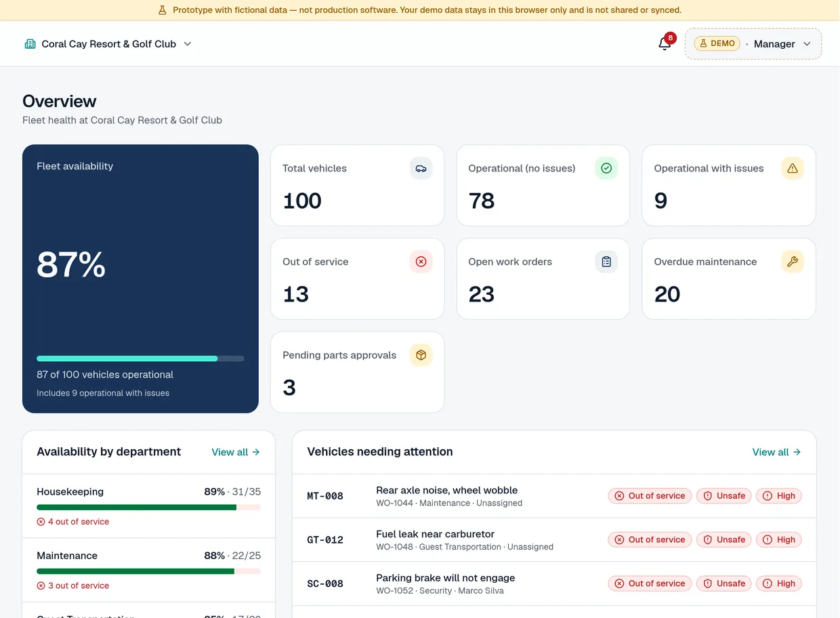
Task: Select the Housekeeping department row
Action: [148, 506]
